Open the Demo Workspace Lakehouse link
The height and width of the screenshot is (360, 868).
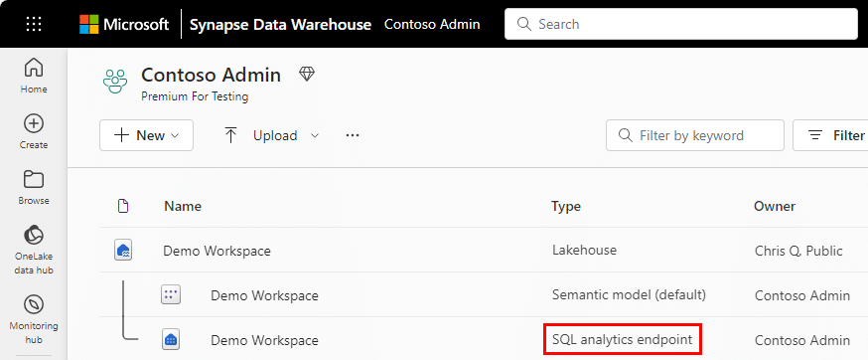217,251
